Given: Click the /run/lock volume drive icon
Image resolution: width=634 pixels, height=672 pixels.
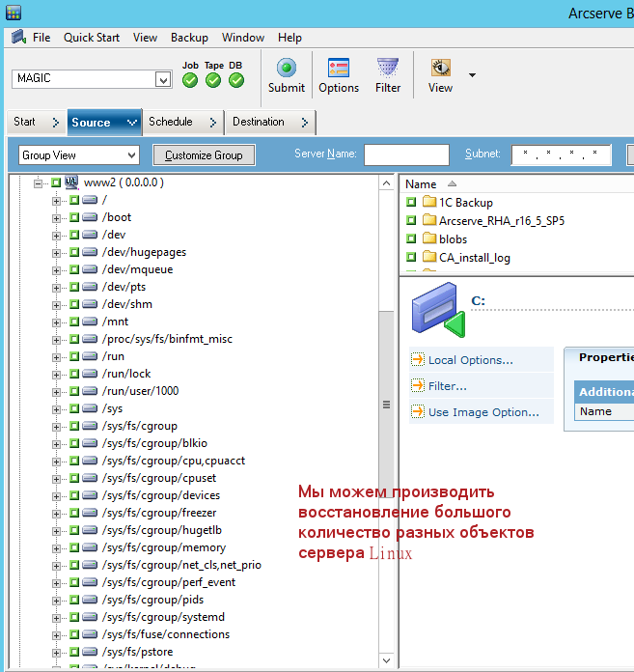Looking at the screenshot, I should click(x=90, y=374).
